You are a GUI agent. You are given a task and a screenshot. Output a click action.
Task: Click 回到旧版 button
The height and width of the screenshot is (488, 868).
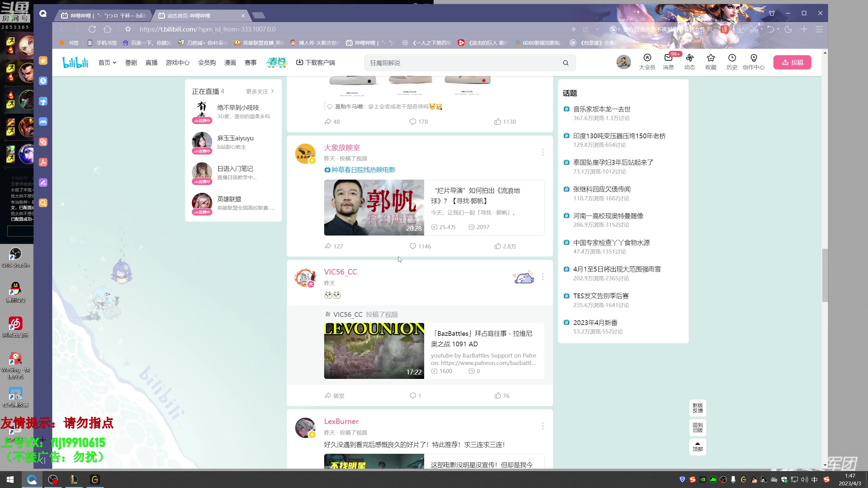697,427
